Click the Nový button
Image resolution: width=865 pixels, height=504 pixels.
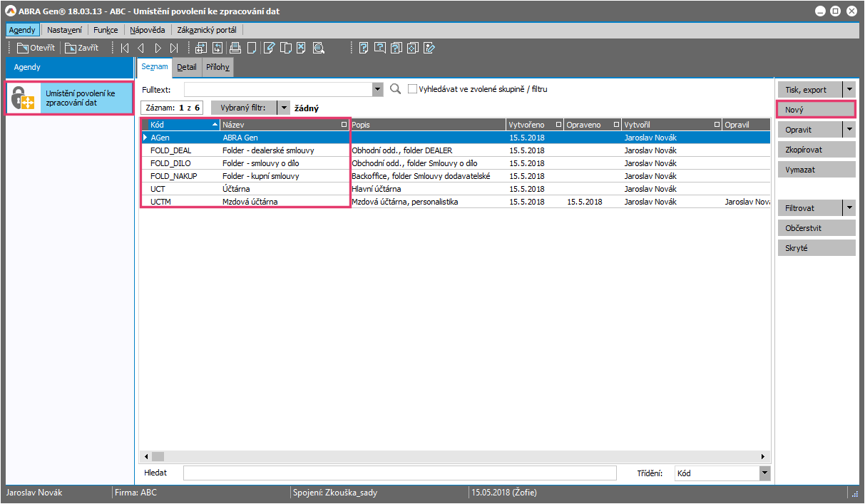tap(815, 110)
